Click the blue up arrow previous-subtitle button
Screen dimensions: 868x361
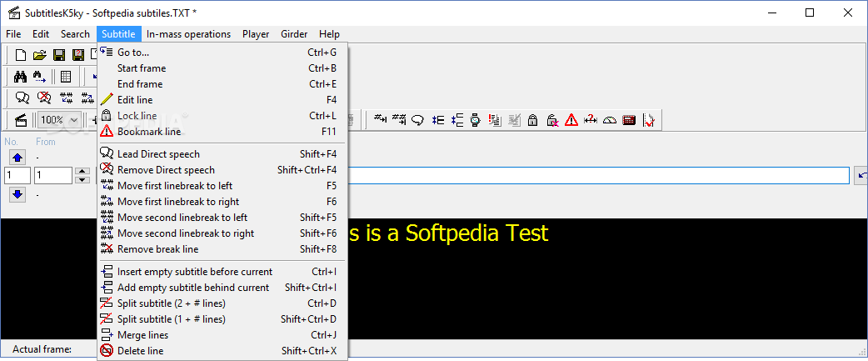click(x=17, y=158)
